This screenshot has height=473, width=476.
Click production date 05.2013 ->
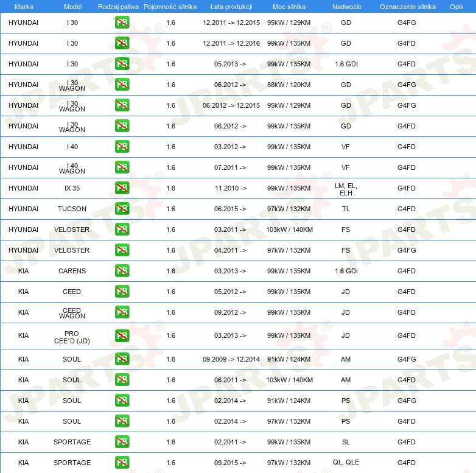coord(230,64)
